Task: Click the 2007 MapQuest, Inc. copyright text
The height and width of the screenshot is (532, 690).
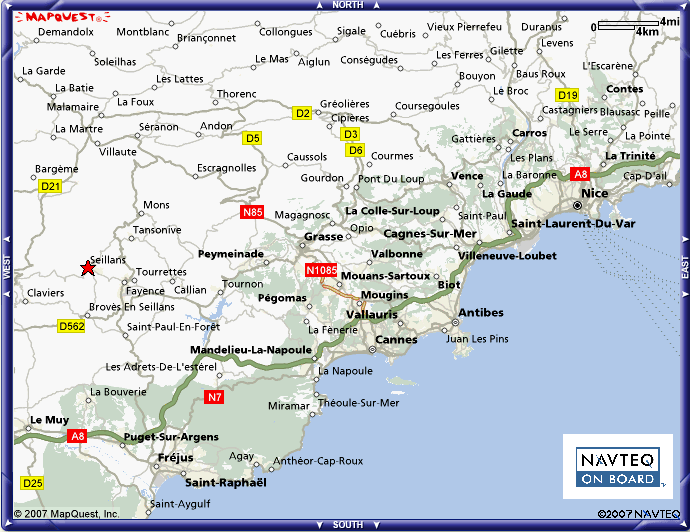Action: click(x=66, y=514)
